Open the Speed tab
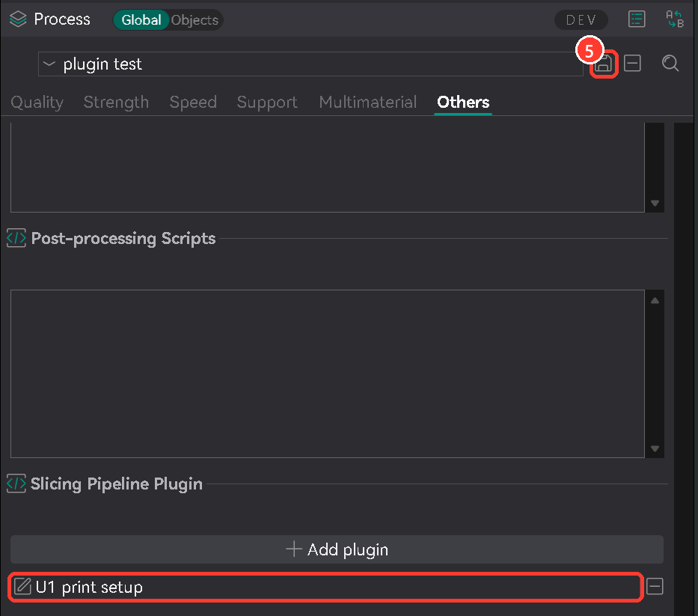The height and width of the screenshot is (616, 698). coord(193,103)
